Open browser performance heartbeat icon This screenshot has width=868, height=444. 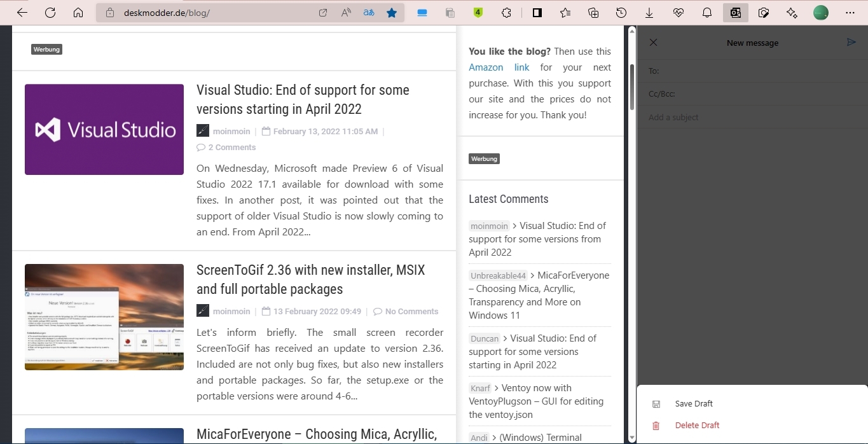(679, 13)
